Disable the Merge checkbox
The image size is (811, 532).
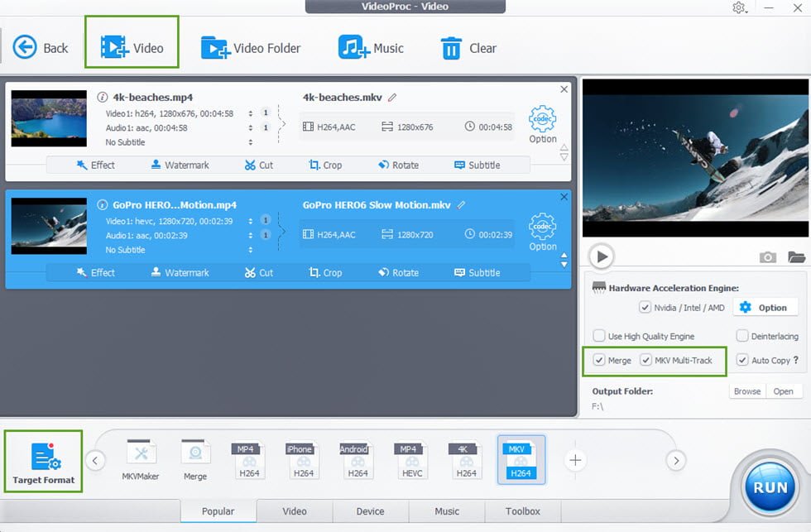coord(599,361)
